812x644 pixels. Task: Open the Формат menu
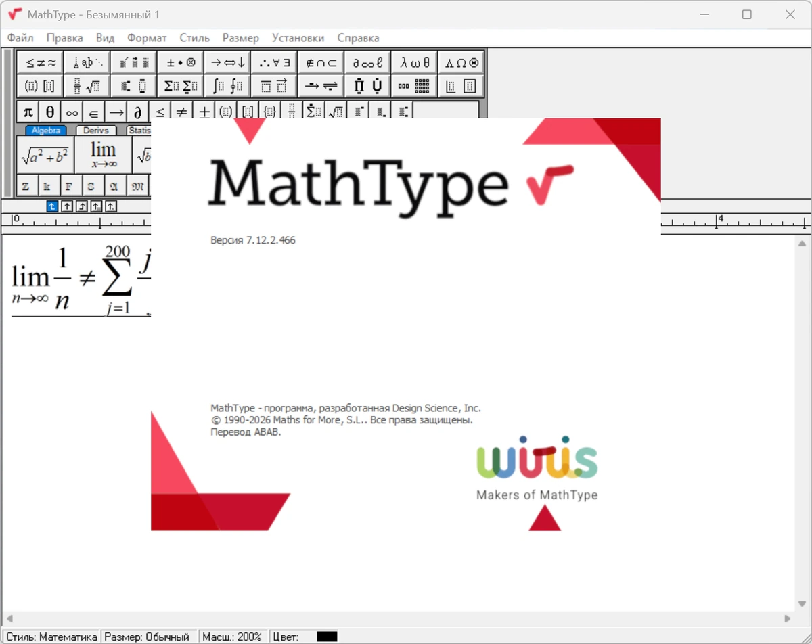(x=147, y=38)
